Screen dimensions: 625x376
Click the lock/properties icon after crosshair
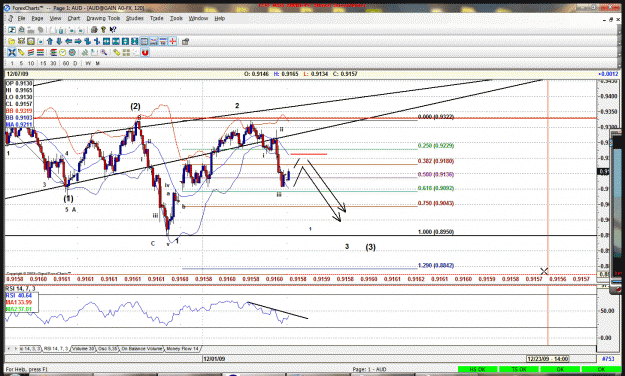tap(185, 41)
